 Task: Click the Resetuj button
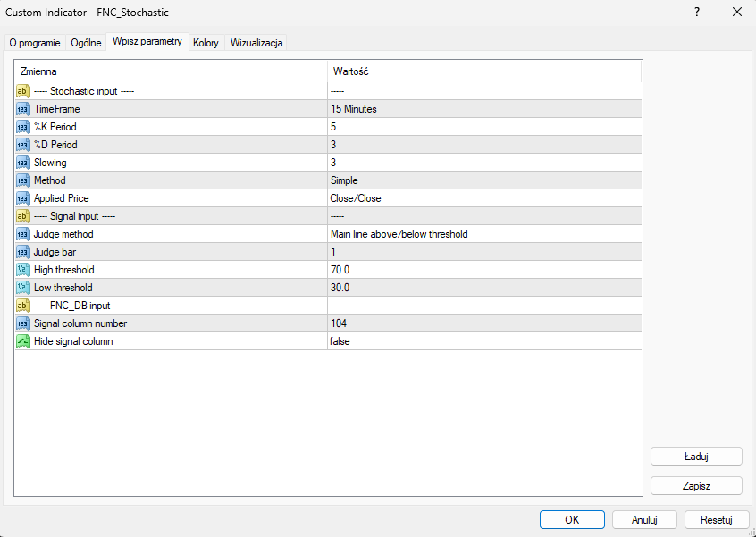(x=716, y=519)
